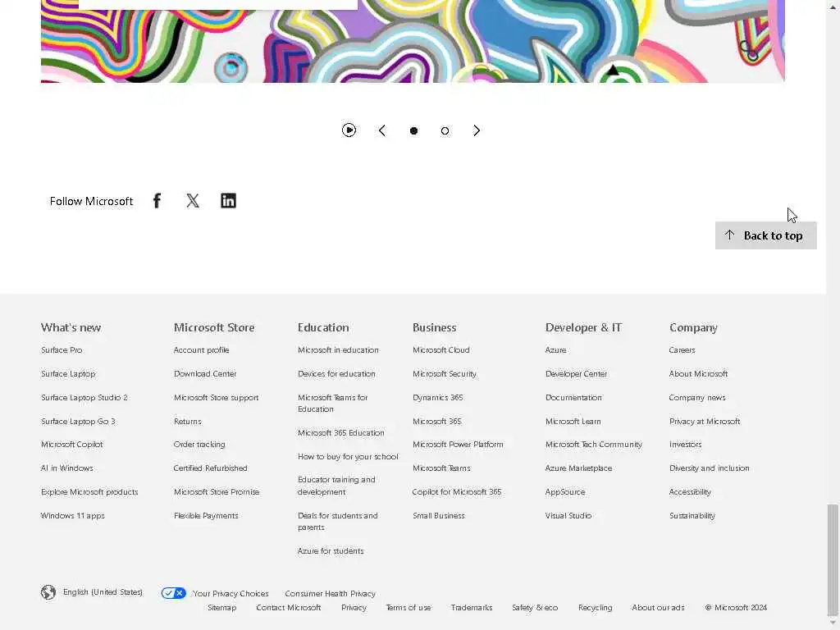Image resolution: width=840 pixels, height=630 pixels.
Task: Open Windows 11 apps link
Action: [x=73, y=515]
